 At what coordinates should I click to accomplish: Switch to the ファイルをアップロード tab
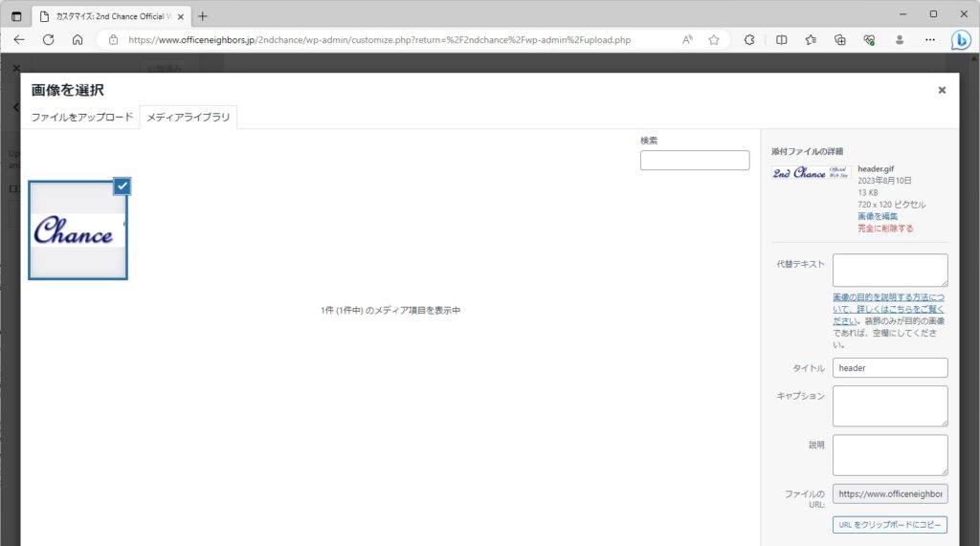tap(82, 117)
